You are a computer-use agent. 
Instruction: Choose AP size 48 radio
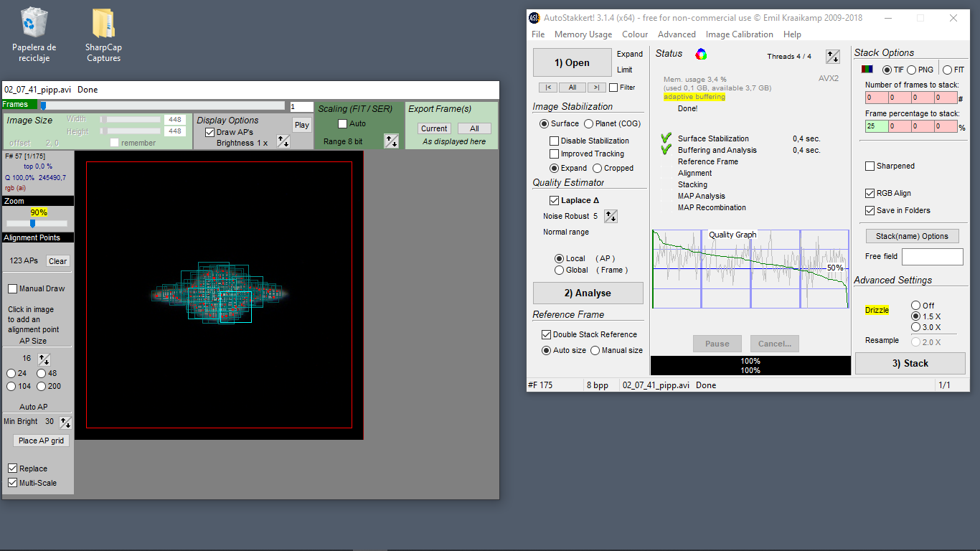(x=42, y=373)
